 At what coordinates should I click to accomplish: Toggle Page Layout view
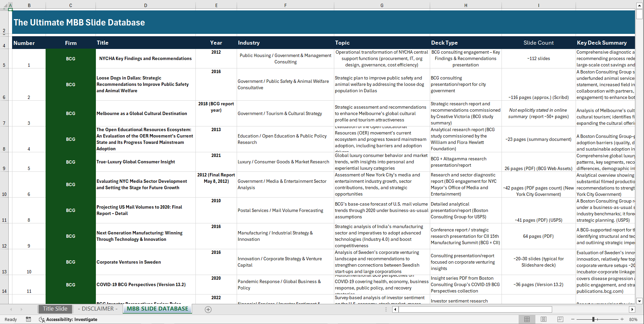coord(543,319)
